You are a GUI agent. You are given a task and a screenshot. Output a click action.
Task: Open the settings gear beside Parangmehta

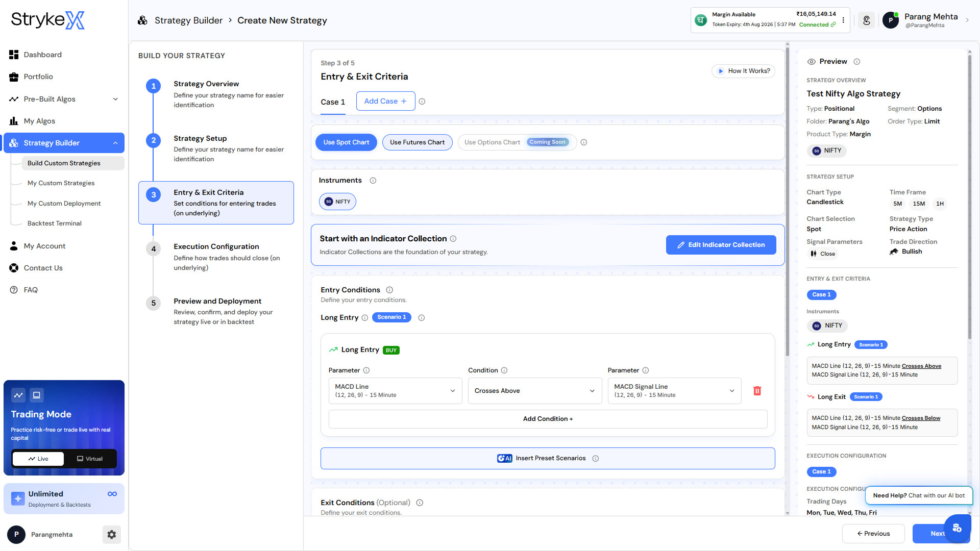(112, 535)
